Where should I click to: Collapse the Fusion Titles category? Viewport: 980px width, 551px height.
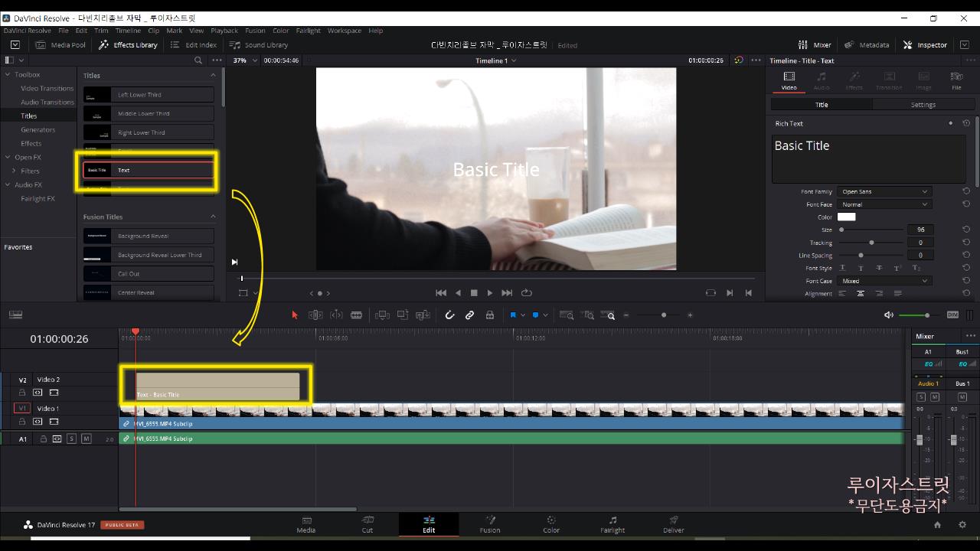[213, 217]
